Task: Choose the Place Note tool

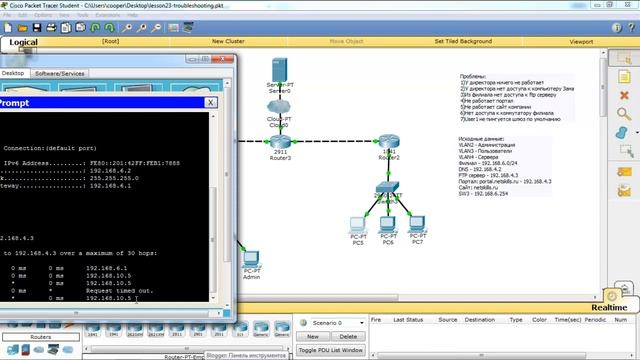Action: (624, 77)
